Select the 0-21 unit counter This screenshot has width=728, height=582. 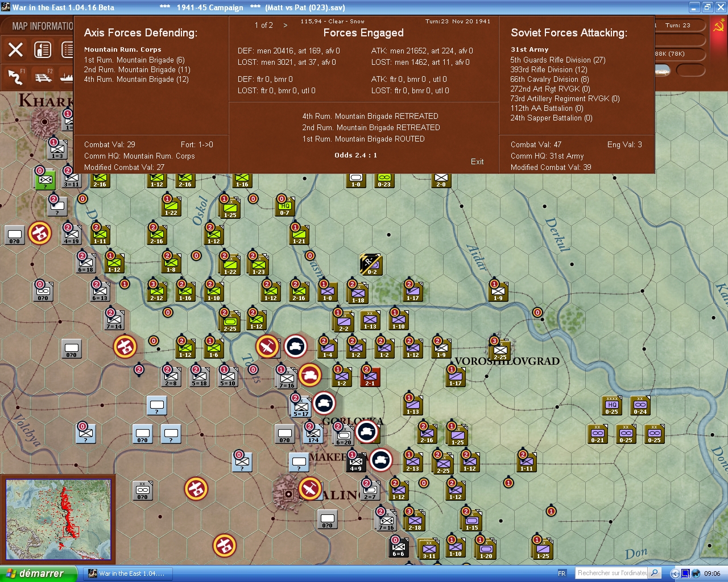coord(598,434)
